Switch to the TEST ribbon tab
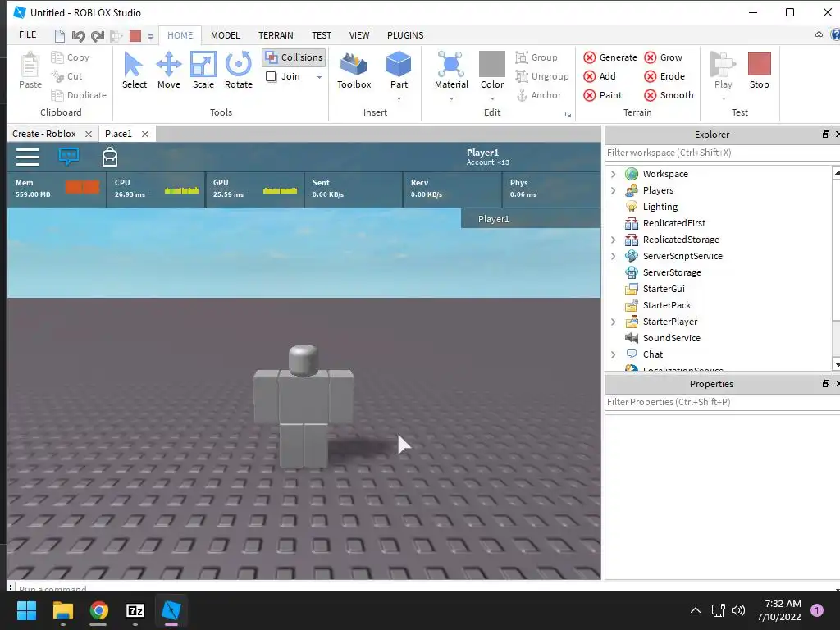This screenshot has width=840, height=630. coord(322,35)
